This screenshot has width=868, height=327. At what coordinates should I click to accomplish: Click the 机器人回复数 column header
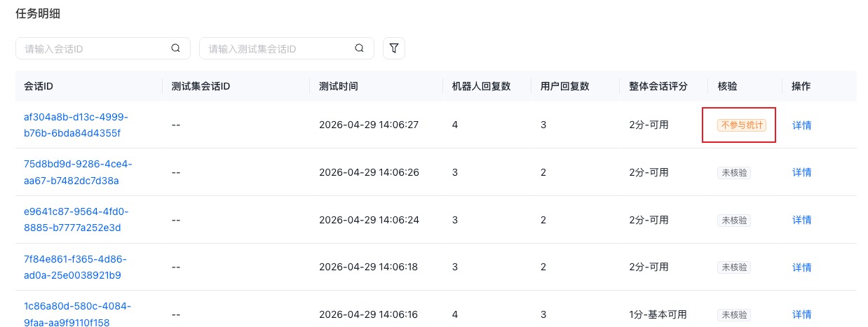(481, 86)
